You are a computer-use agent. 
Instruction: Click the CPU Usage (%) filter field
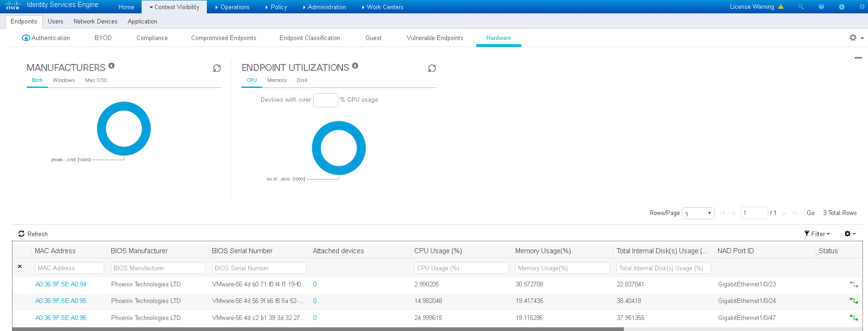[462, 268]
